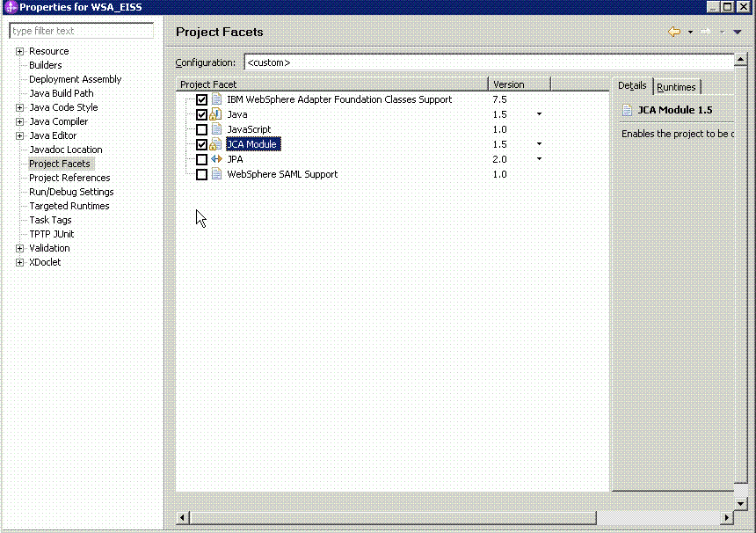The height and width of the screenshot is (533, 756).
Task: Expand the Validation tree node
Action: point(19,248)
